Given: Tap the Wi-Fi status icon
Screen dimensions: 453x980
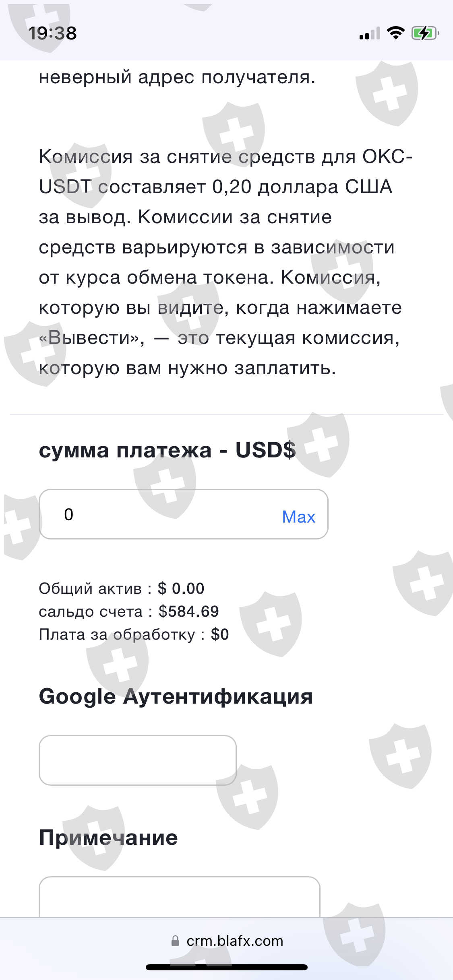Looking at the screenshot, I should click(x=395, y=33).
